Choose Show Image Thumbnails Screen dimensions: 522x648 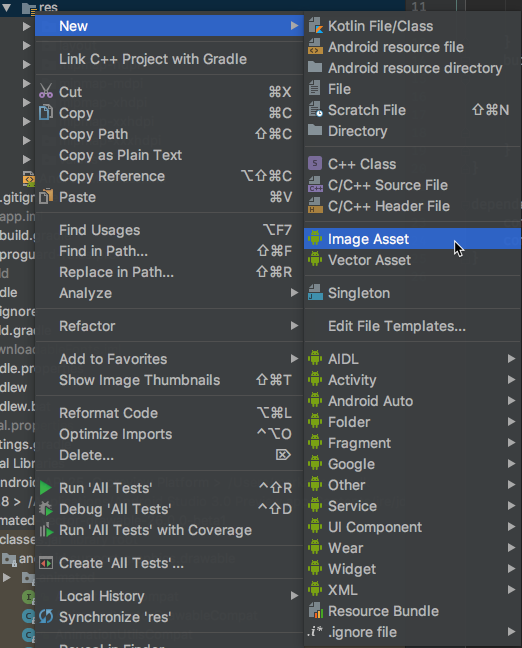point(169,380)
